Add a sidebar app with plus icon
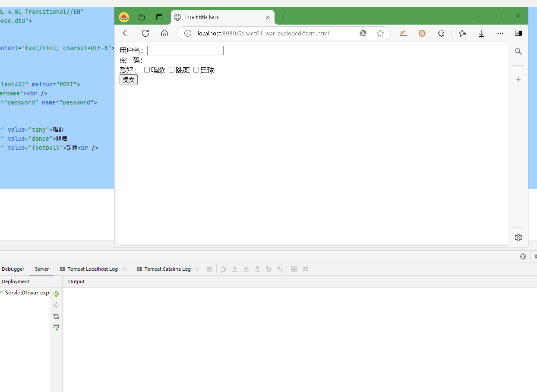Screen dimensions: 537x392 click(518, 79)
